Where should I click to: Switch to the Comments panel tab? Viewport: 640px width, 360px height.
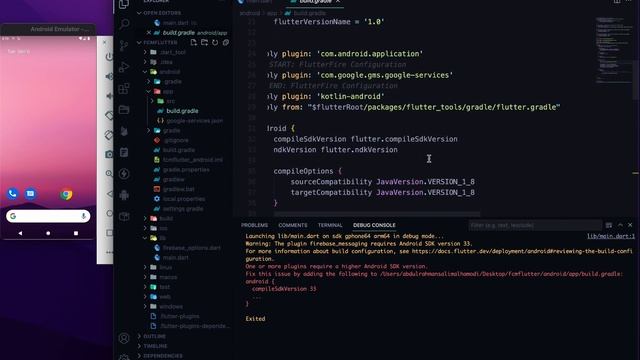[293, 225]
